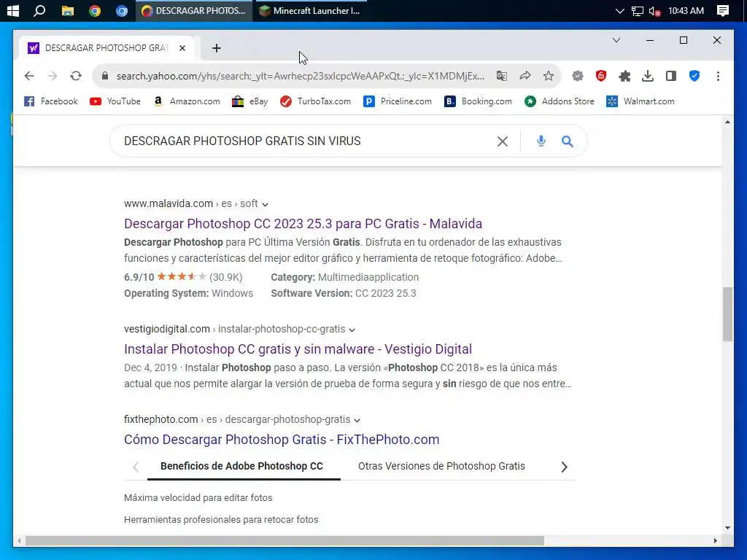Toggle the Chrome side panel

[671, 76]
